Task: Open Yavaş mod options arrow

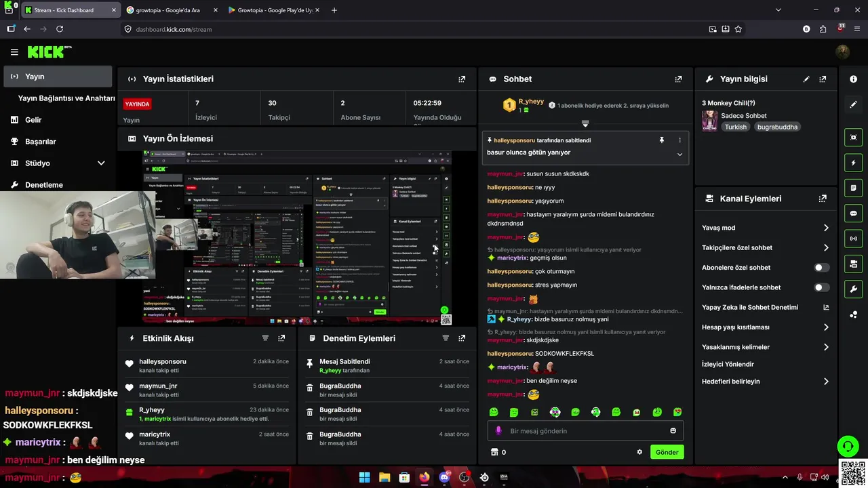Action: click(x=826, y=228)
